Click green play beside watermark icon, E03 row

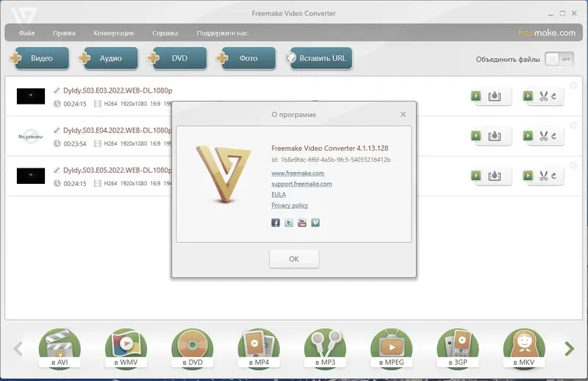pyautogui.click(x=476, y=96)
